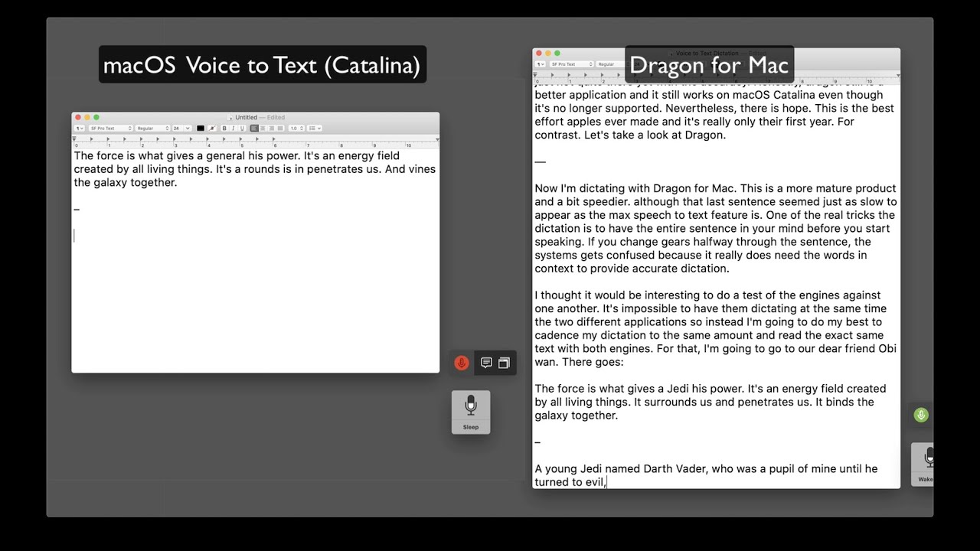The image size is (980, 551).
Task: Click first tab stop marker on Untitled ruler
Action: pos(91,139)
